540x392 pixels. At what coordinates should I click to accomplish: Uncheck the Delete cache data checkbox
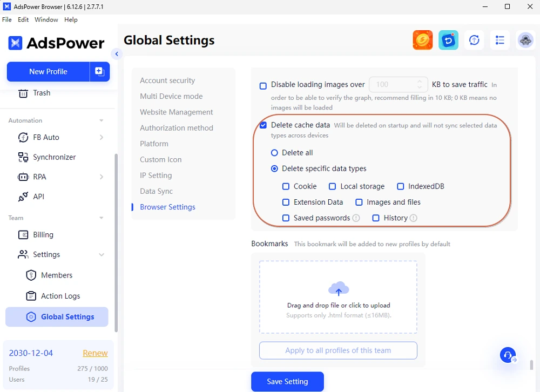(263, 125)
